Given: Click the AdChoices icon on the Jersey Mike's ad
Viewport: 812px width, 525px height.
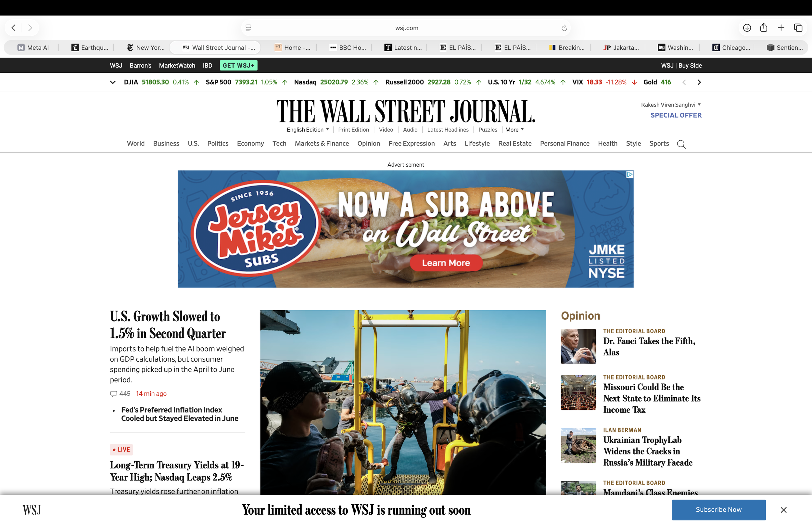Looking at the screenshot, I should (630, 174).
